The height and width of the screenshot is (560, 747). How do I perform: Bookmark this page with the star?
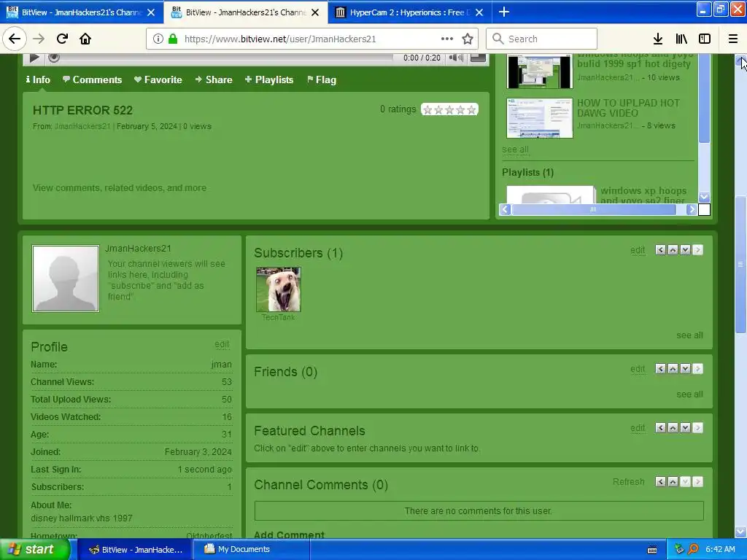click(468, 39)
